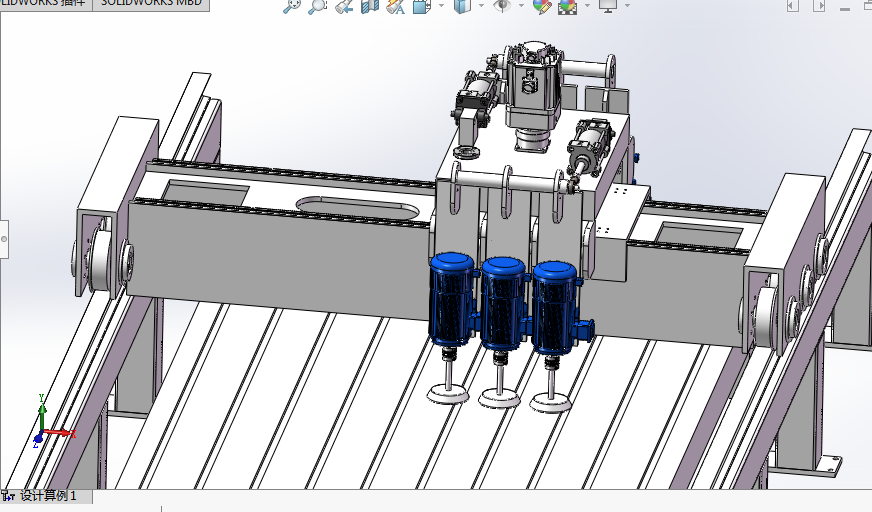Viewport: 872px width, 512px height.
Task: Activate the Section View tool
Action: [x=370, y=6]
